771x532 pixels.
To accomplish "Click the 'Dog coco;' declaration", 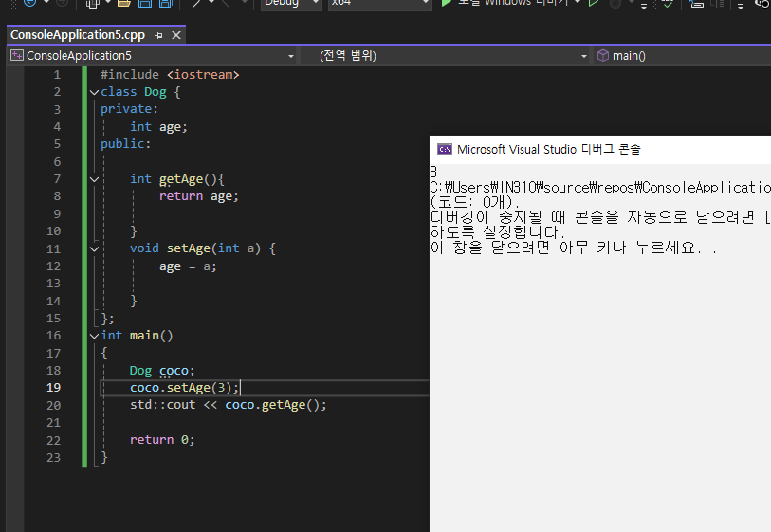I will click(x=162, y=371).
